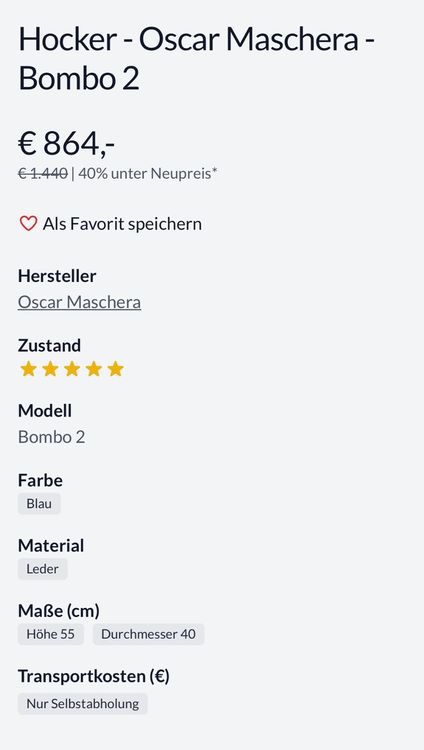424x750 pixels.
Task: Click the € 864,- price
Action: pos(67,143)
